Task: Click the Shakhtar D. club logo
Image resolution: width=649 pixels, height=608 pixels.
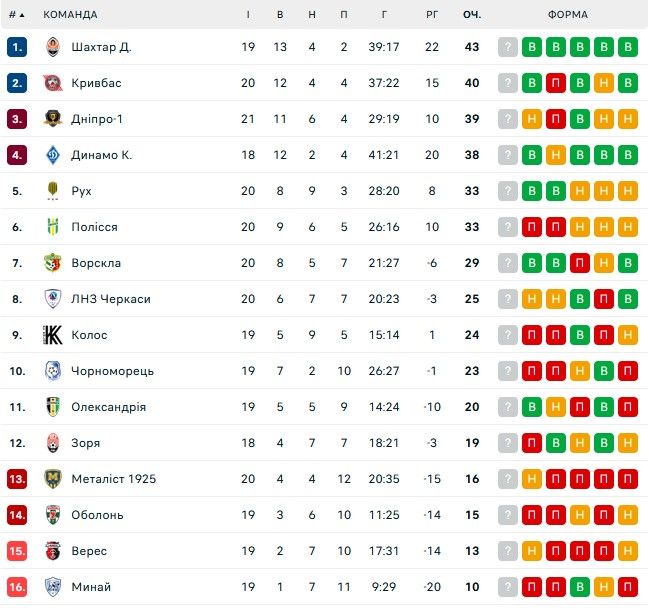Action: pos(53,47)
